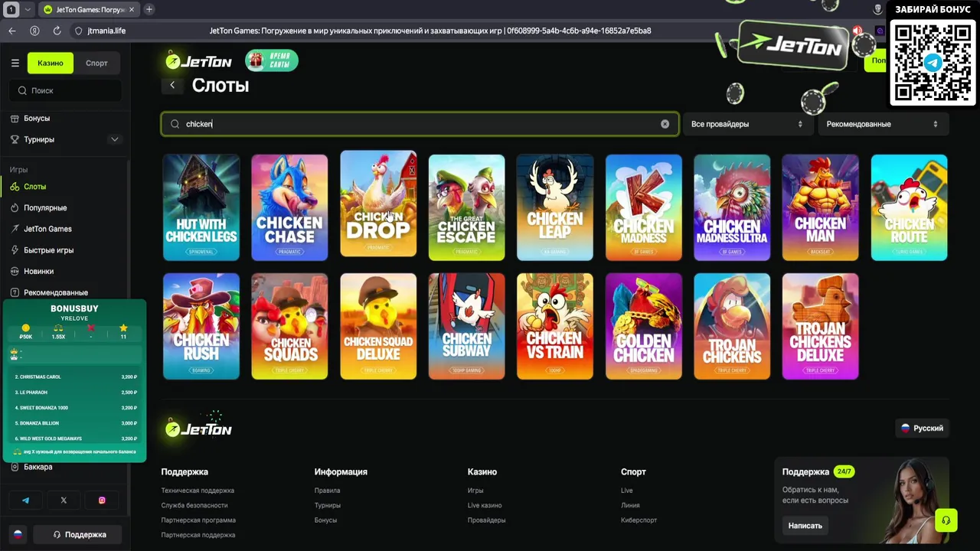
Task: Clear the chicken search with X icon
Action: (x=665, y=124)
